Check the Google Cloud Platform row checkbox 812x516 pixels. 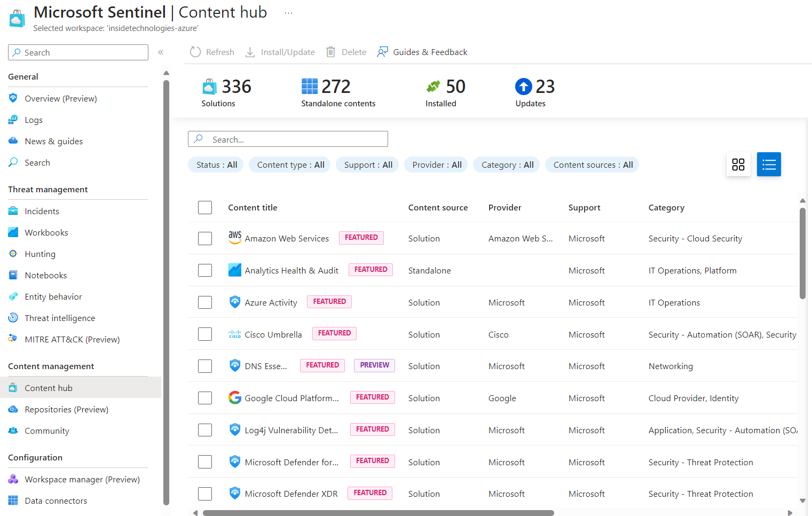coord(205,398)
